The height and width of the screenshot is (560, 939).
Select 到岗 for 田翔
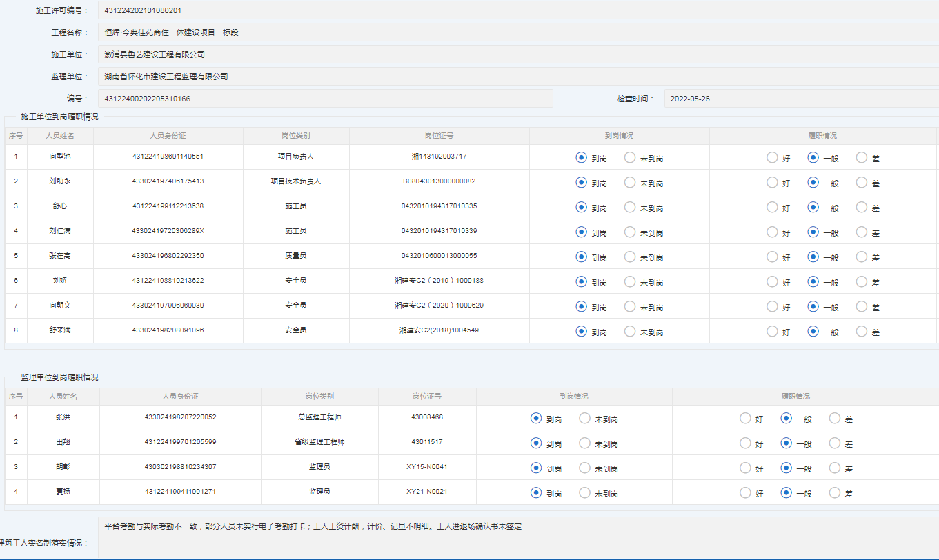click(536, 443)
